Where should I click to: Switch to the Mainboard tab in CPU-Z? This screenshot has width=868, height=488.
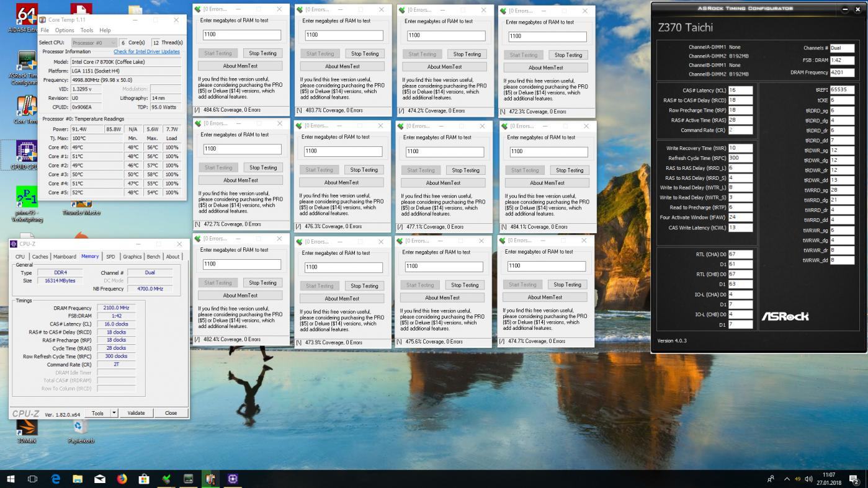(65, 256)
